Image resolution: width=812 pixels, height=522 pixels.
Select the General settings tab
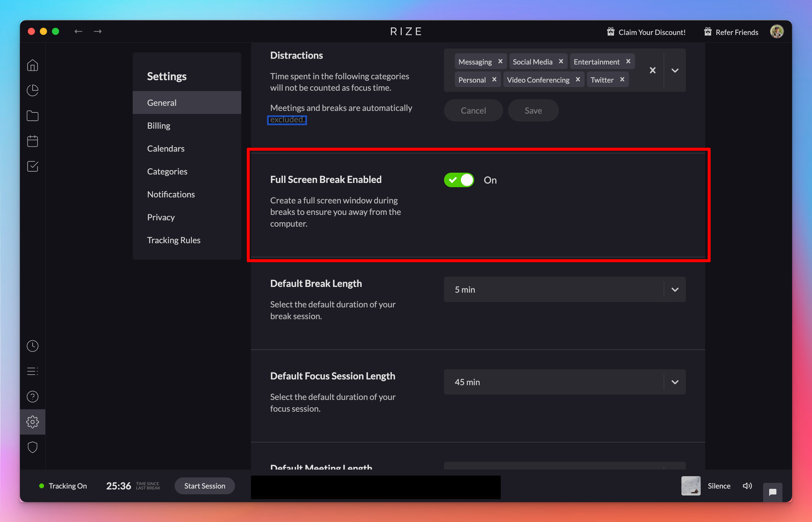pyautogui.click(x=187, y=102)
